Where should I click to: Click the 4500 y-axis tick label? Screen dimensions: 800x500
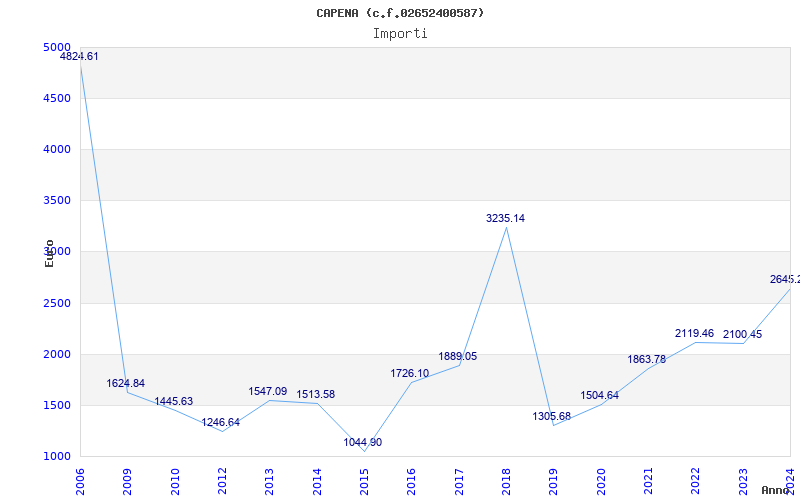pyautogui.click(x=57, y=98)
